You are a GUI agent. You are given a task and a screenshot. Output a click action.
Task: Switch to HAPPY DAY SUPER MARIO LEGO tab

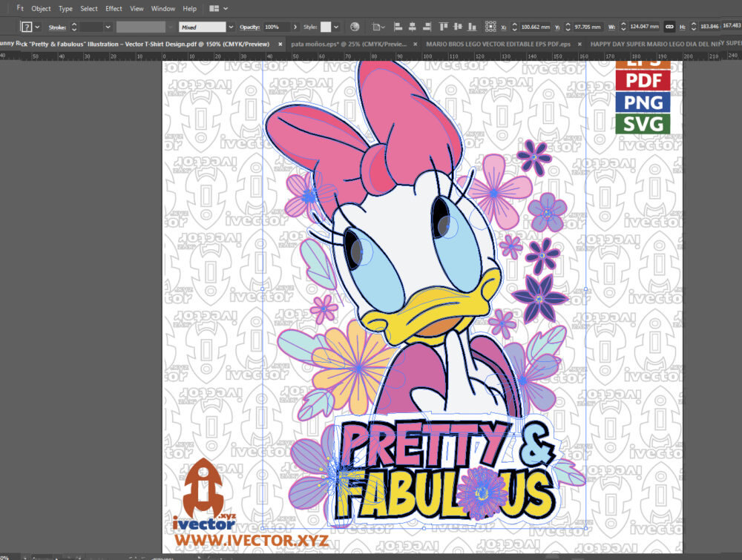tap(657, 44)
